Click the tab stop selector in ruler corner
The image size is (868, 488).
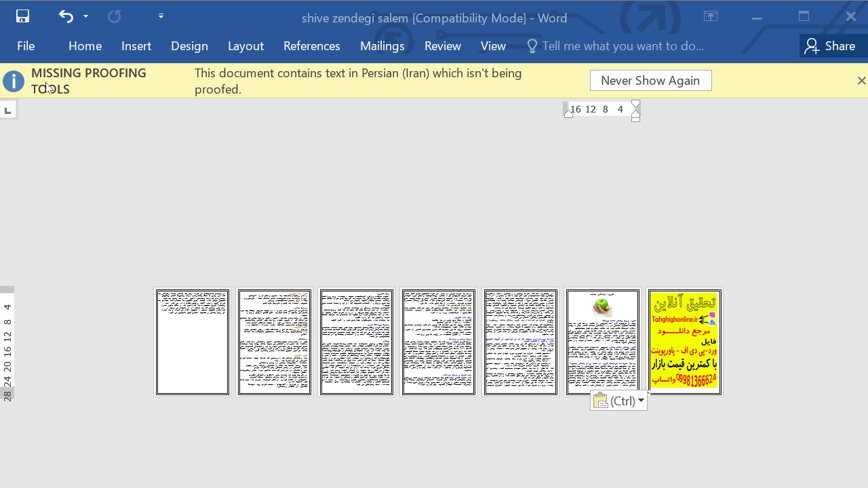click(x=7, y=110)
